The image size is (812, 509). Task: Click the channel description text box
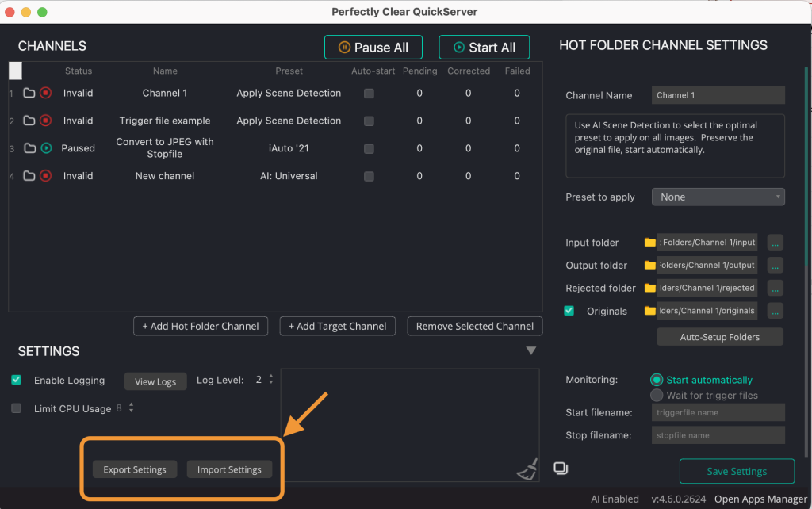pyautogui.click(x=676, y=146)
